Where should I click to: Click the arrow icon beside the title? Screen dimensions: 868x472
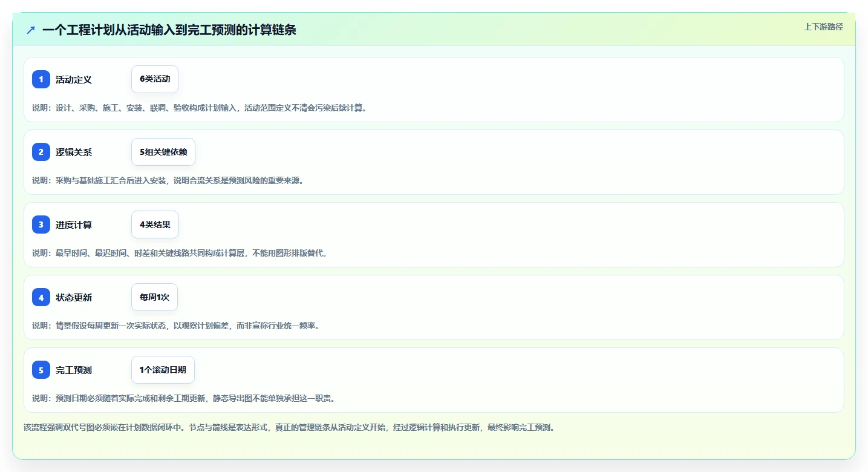(31, 30)
